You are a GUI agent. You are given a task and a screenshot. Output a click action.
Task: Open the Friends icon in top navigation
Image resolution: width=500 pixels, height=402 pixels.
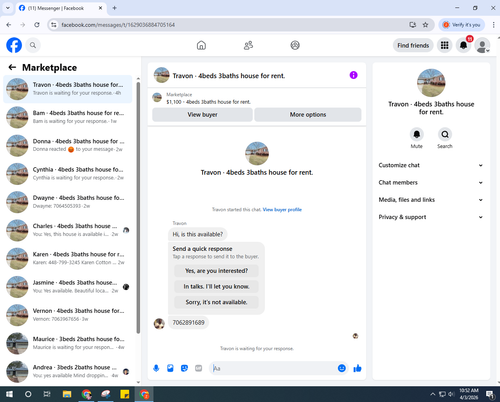(248, 45)
